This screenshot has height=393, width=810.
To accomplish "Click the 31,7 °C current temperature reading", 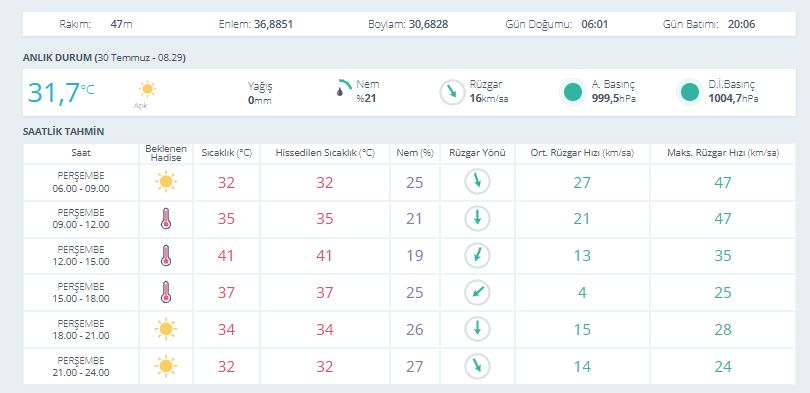I will coord(61,93).
